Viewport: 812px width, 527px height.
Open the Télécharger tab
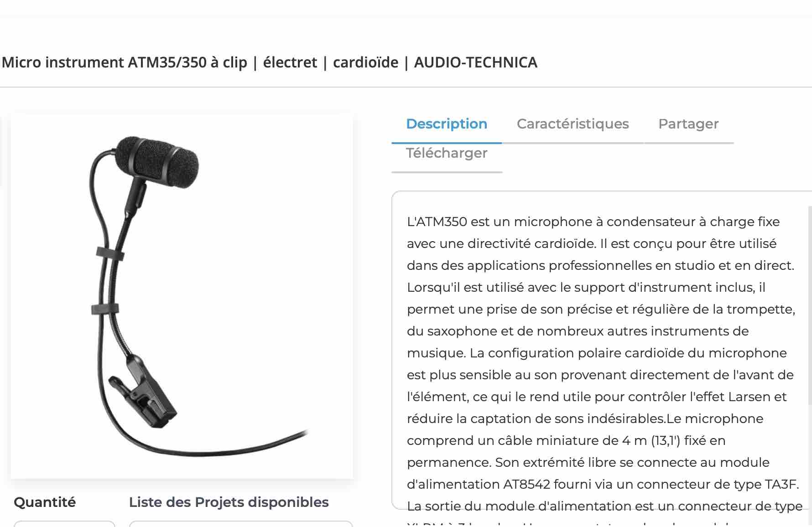pos(447,153)
